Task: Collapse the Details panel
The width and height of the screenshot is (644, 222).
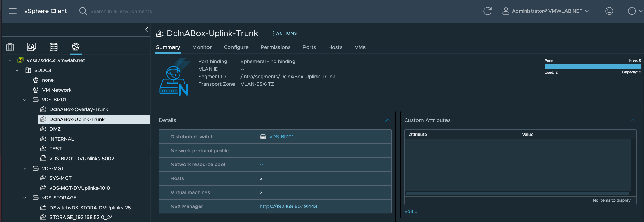Action: 387,120
